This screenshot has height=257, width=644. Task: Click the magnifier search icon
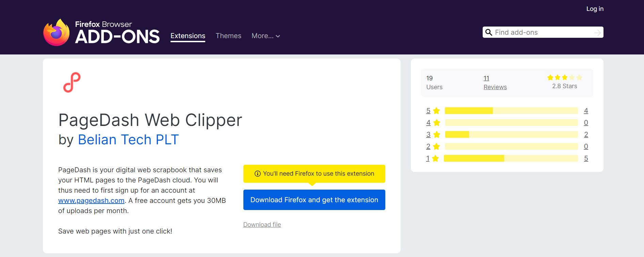(488, 32)
